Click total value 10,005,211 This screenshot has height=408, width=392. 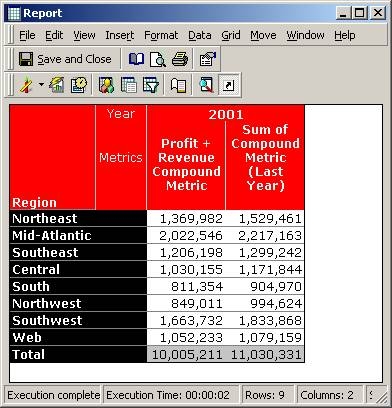coord(186,354)
